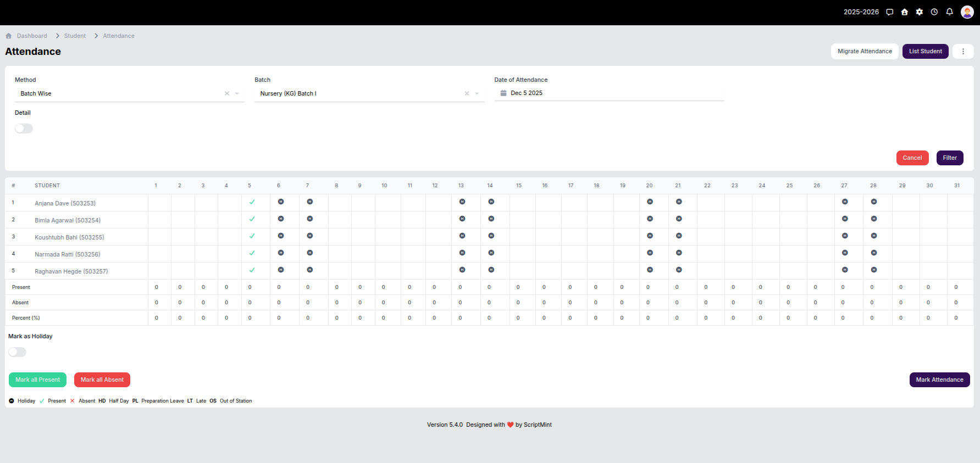Toggle the Mark as Holiday switch
The image size is (980, 463).
(17, 352)
